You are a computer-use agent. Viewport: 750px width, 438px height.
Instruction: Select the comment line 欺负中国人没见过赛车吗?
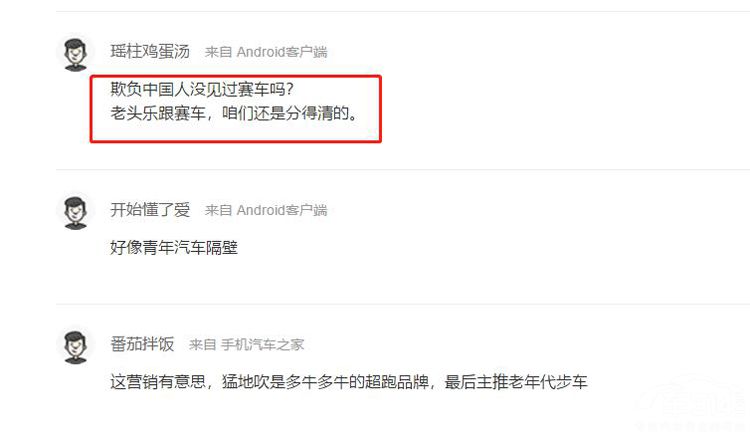[201, 89]
